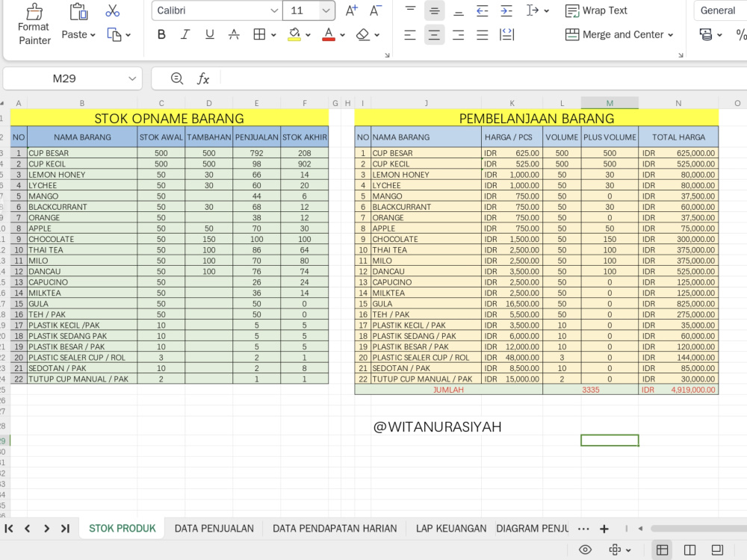Viewport: 747px width, 560px height.
Task: Switch to Normal view icon
Action: tap(662, 550)
